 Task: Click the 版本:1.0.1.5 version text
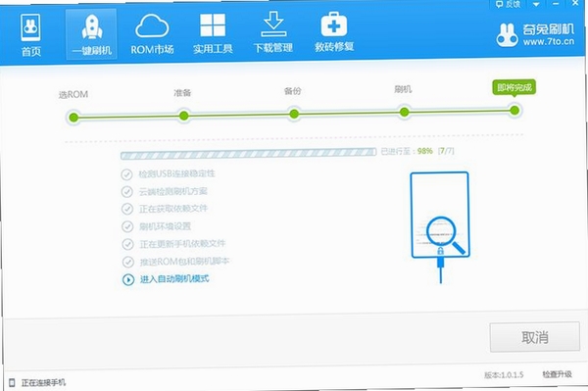504,375
